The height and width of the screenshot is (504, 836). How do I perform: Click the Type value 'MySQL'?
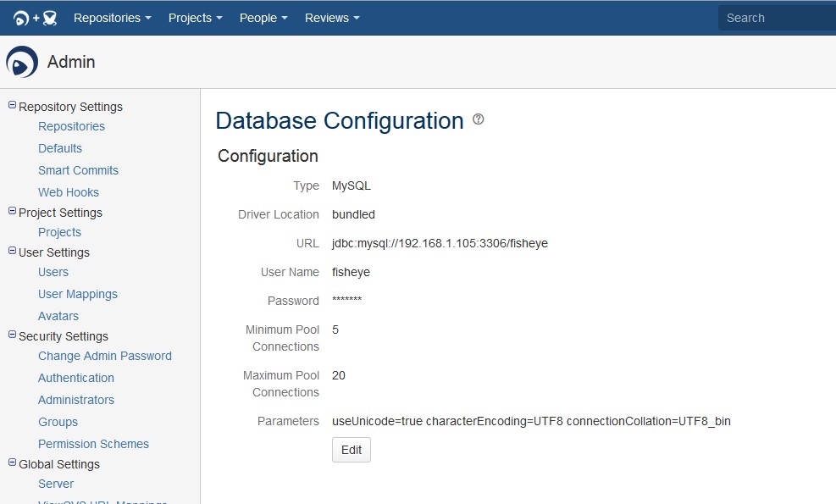pos(352,186)
